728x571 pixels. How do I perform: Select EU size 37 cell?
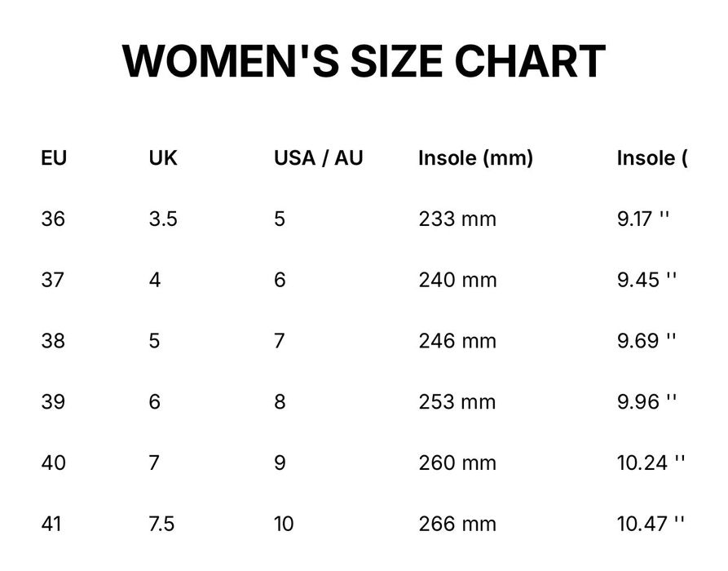[x=53, y=281]
